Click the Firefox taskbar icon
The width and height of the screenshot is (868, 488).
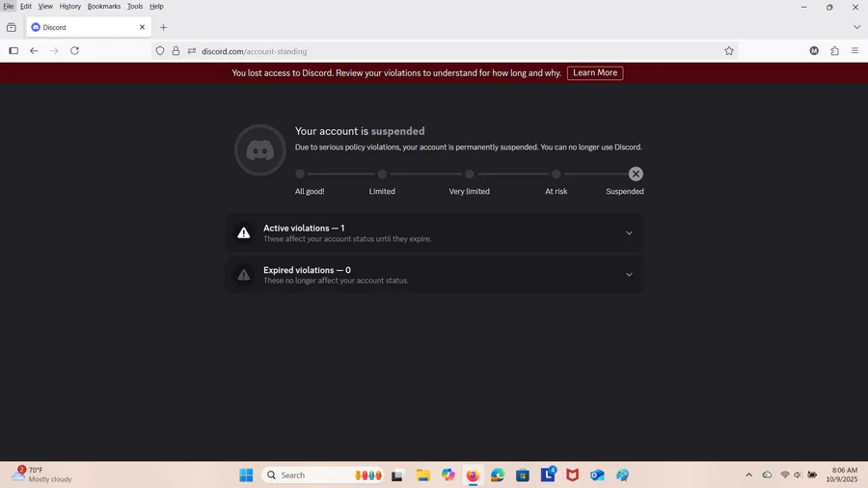point(473,475)
